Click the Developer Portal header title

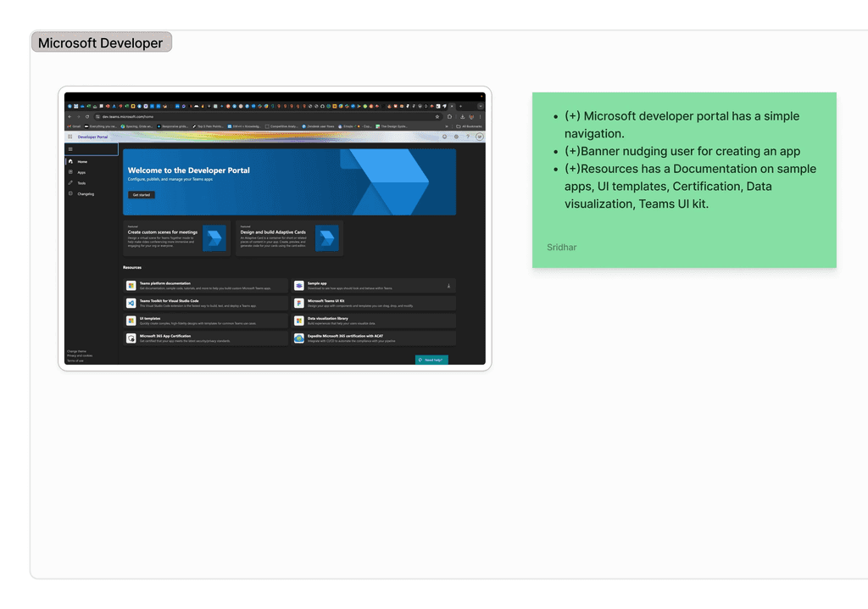point(92,137)
